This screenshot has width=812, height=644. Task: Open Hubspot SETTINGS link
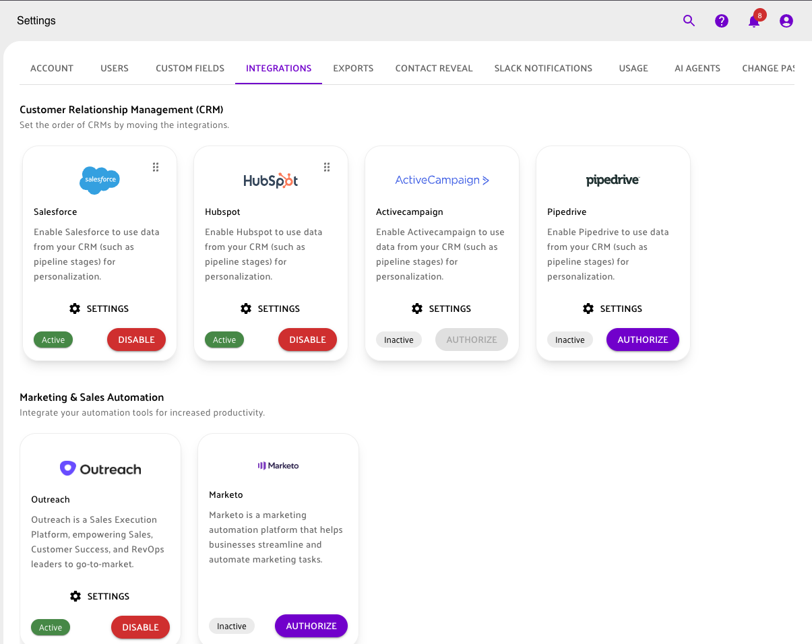(x=270, y=309)
